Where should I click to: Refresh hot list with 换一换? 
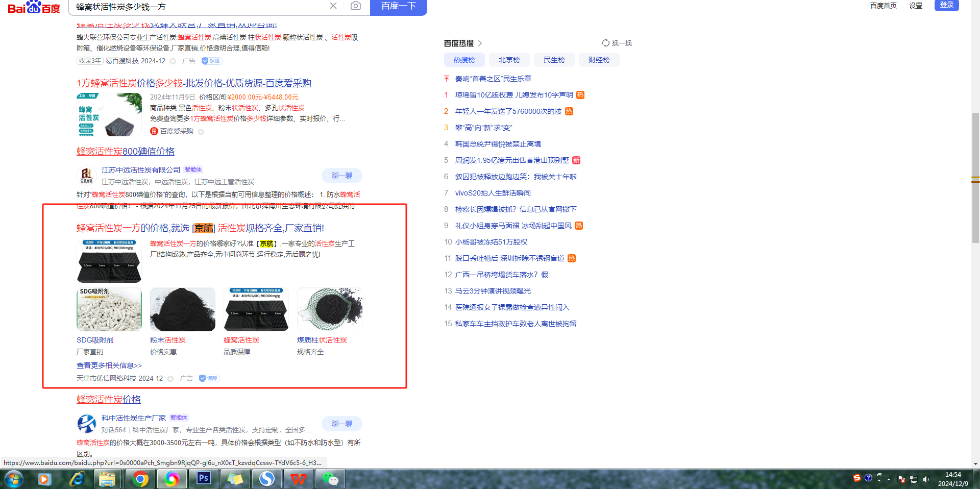617,43
